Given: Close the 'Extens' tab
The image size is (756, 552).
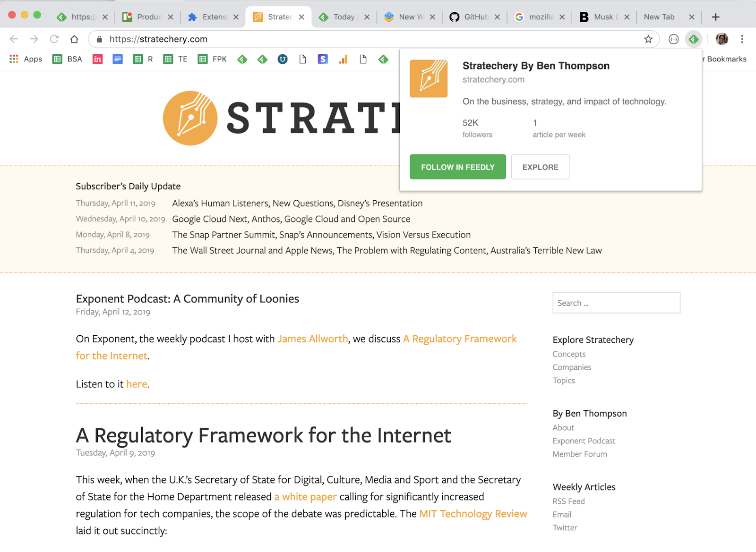Looking at the screenshot, I should point(236,17).
